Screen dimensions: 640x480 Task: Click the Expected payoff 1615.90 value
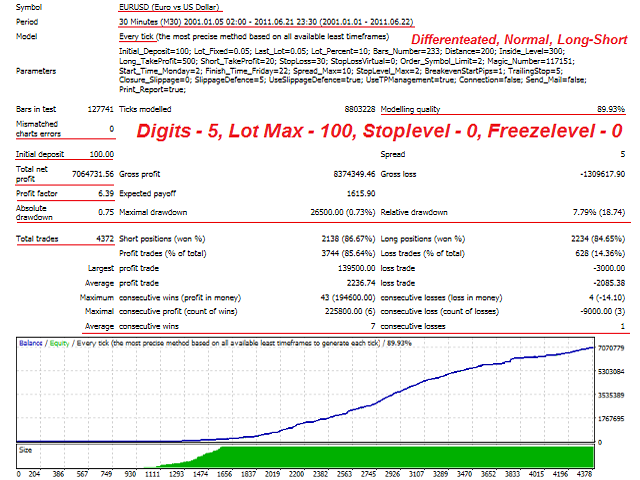pos(343,193)
